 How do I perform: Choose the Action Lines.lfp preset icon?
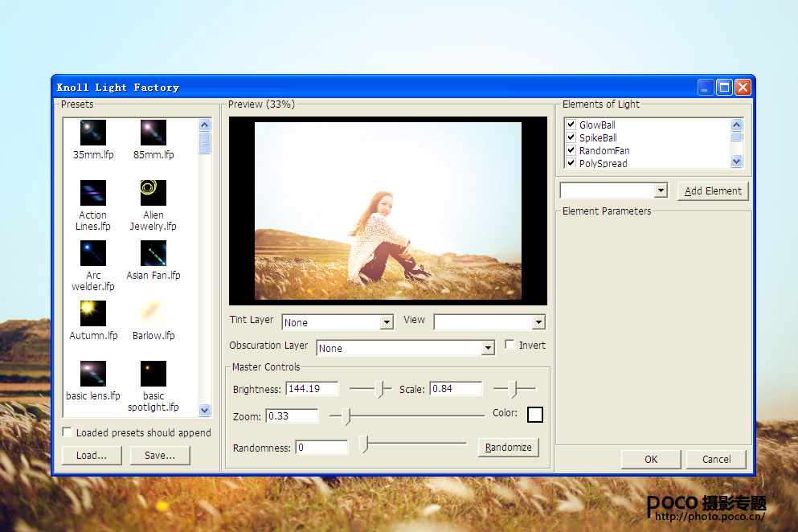[93, 193]
